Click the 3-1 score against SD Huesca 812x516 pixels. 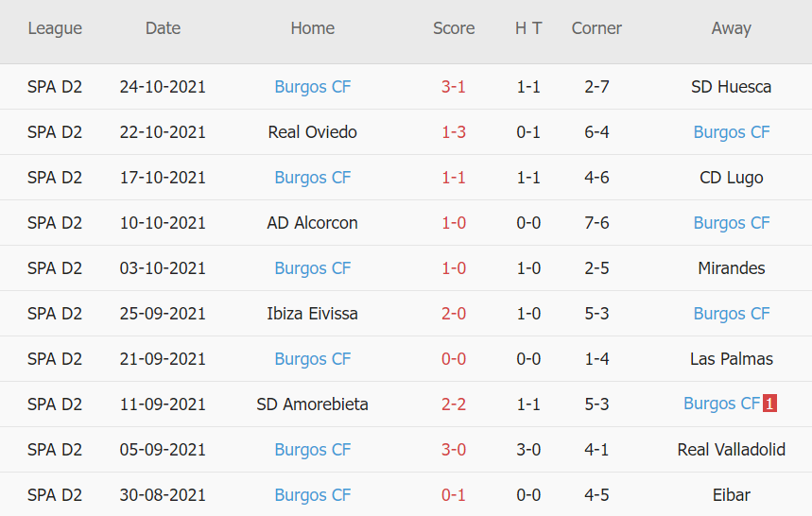pos(454,87)
